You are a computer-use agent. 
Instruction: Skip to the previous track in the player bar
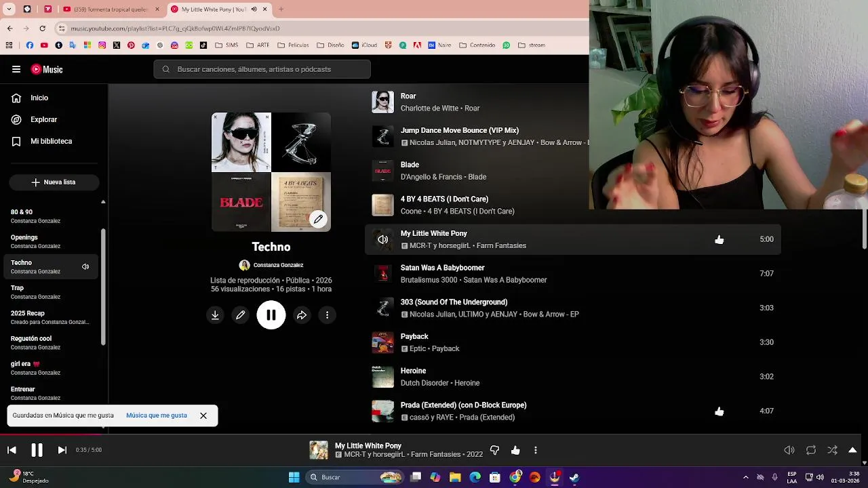pos(12,450)
